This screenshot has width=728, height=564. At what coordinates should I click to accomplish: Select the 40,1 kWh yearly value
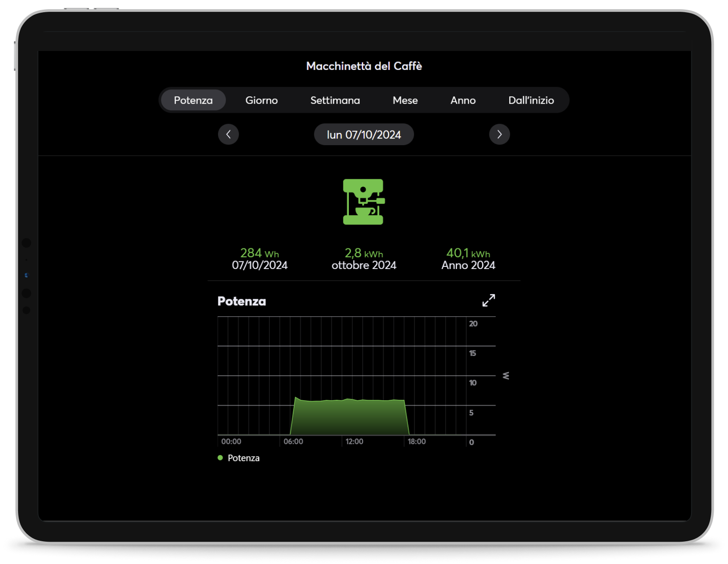point(468,253)
